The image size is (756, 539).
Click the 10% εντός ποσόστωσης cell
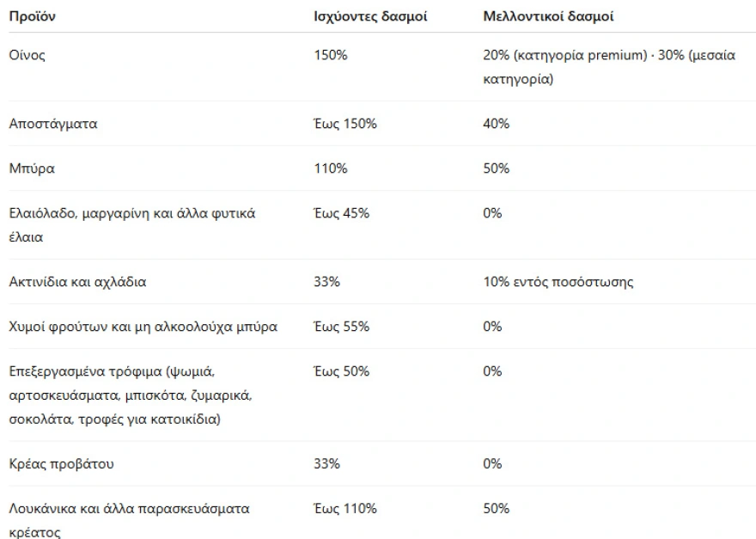(x=558, y=282)
